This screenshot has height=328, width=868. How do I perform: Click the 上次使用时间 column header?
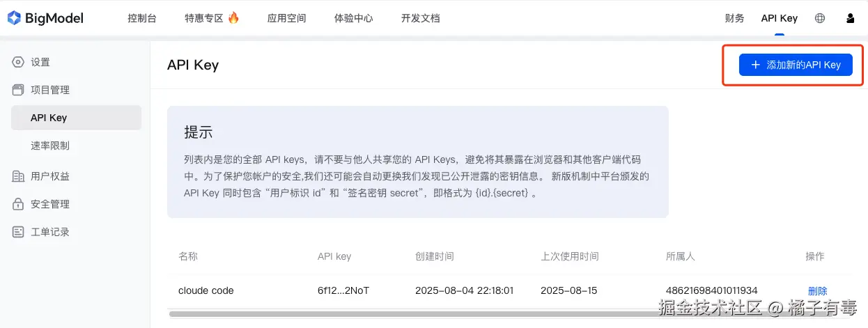pos(570,256)
